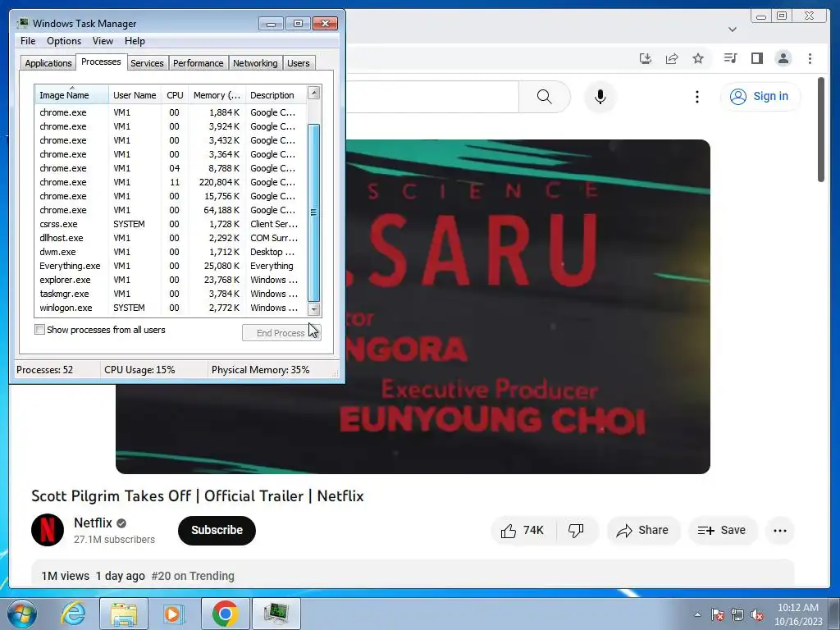Switch to the Services tab
Viewport: 840px width, 630px height.
tap(147, 63)
